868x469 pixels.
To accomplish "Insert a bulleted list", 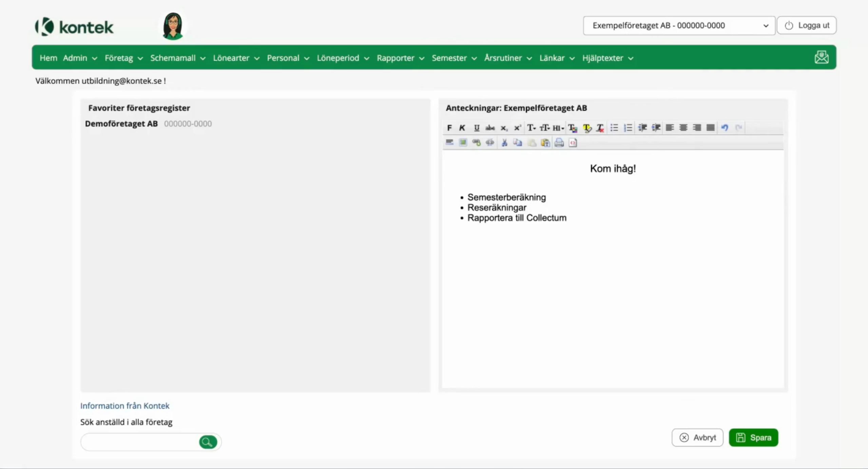I will tap(614, 128).
